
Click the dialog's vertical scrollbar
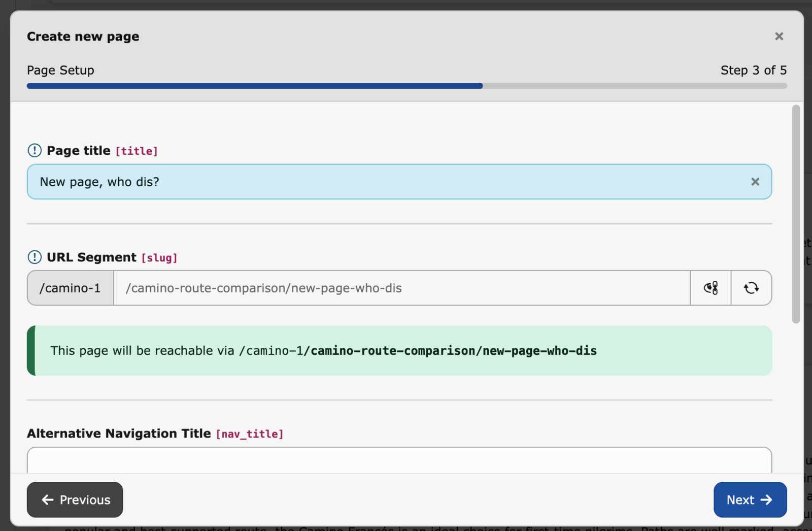pos(796,213)
